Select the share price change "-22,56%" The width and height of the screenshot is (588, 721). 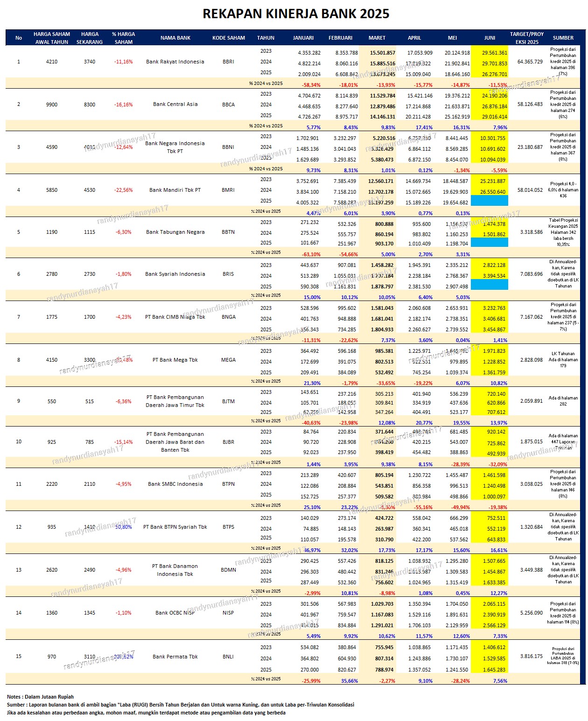point(123,190)
